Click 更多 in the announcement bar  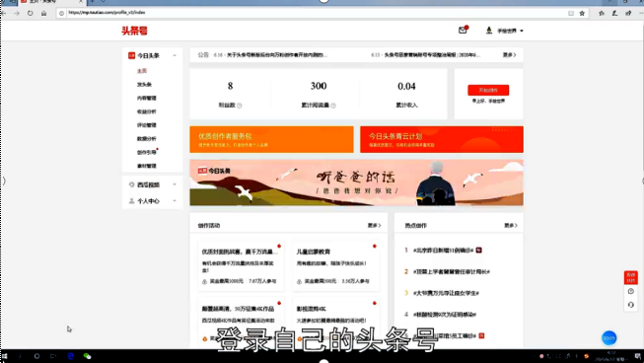(509, 54)
